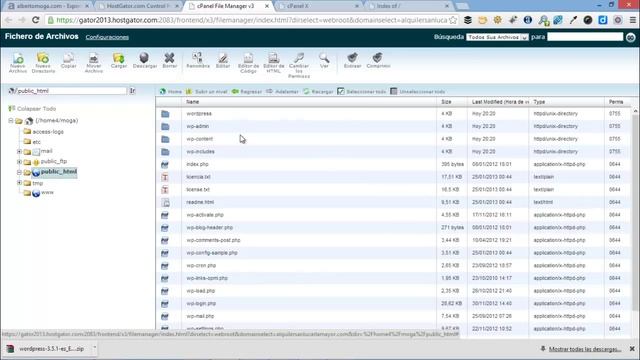Image resolution: width=640 pixels, height=360 pixels.
Task: Switch to the Index of / tab
Action: (x=408, y=6)
